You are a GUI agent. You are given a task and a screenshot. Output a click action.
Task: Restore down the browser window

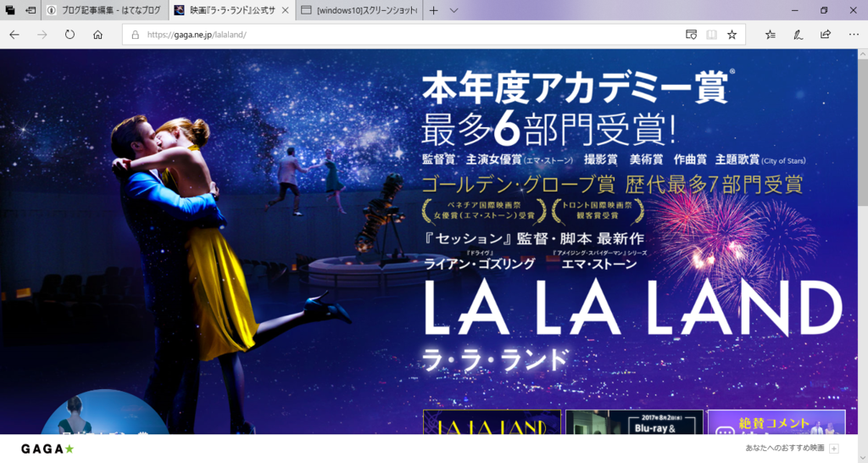pyautogui.click(x=824, y=10)
